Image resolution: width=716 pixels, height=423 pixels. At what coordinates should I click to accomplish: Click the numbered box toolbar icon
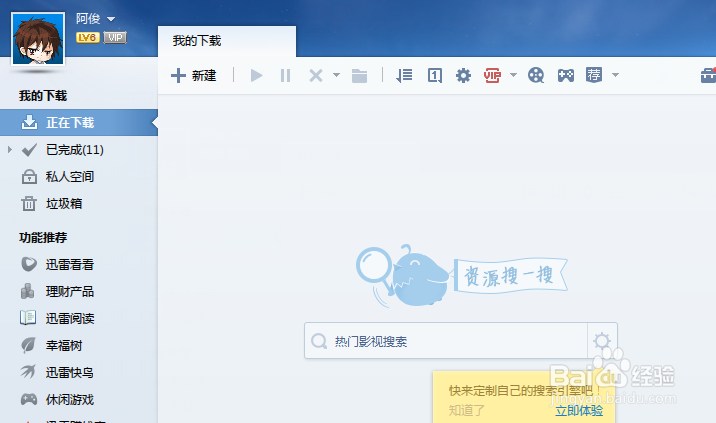point(434,75)
